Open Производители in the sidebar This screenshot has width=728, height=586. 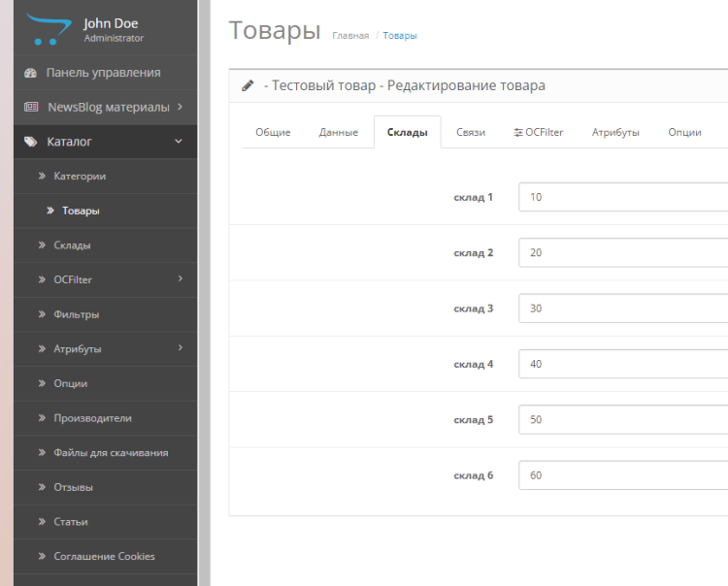pos(92,418)
